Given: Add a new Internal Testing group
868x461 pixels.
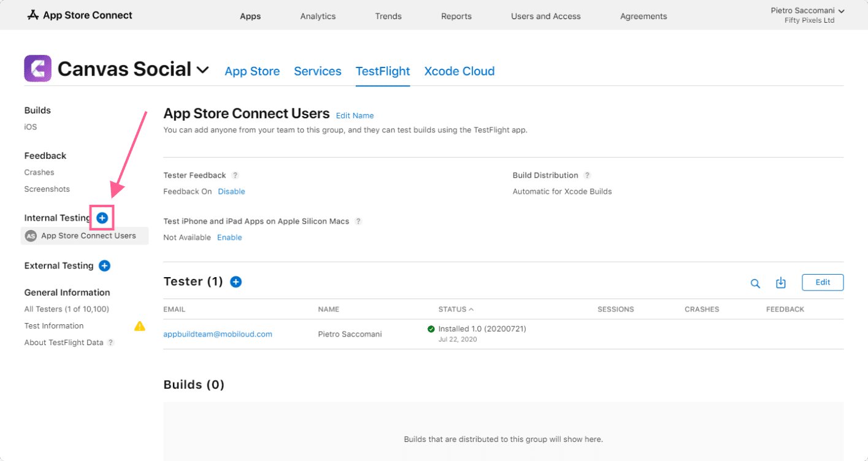Looking at the screenshot, I should (102, 218).
